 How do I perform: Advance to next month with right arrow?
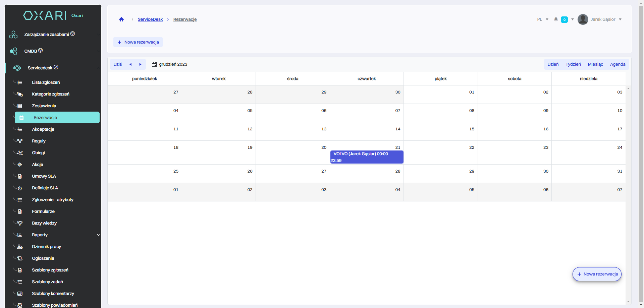coord(140,64)
